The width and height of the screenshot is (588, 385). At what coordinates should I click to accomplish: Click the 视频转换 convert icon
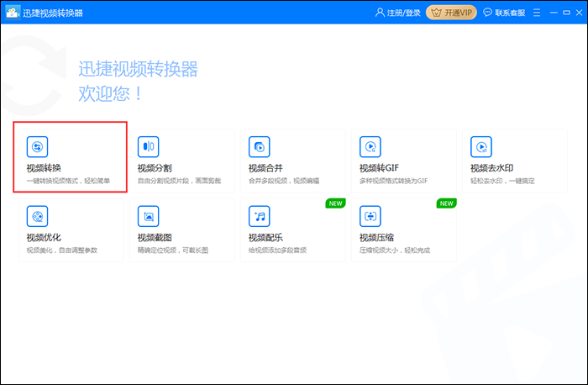(x=37, y=147)
